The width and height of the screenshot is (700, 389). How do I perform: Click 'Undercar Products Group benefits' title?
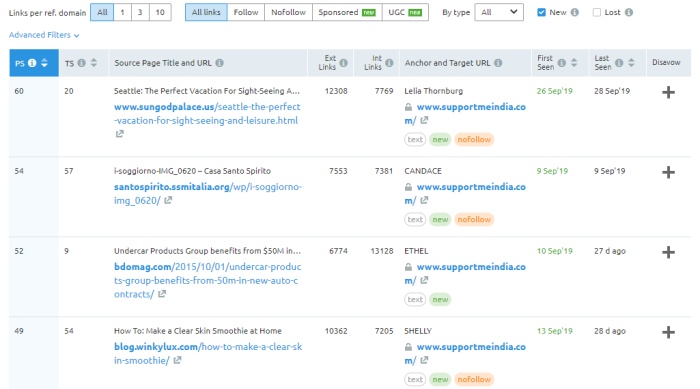(x=207, y=251)
